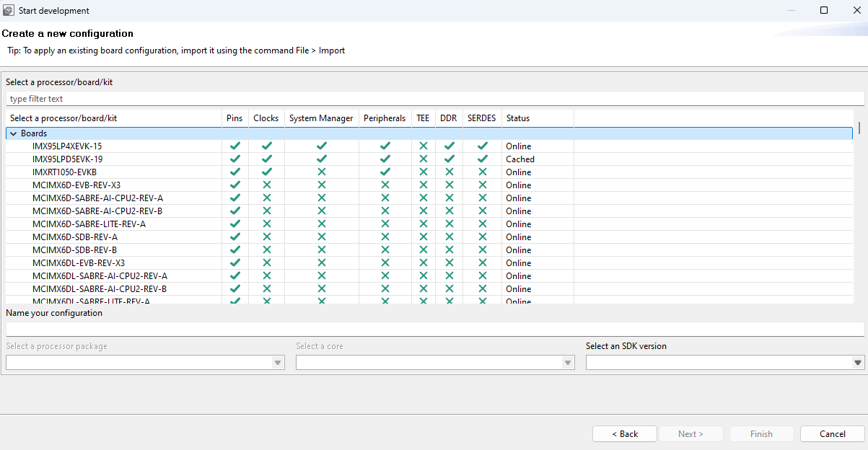Click the Peripherals column header
868x450 pixels.
pos(385,118)
